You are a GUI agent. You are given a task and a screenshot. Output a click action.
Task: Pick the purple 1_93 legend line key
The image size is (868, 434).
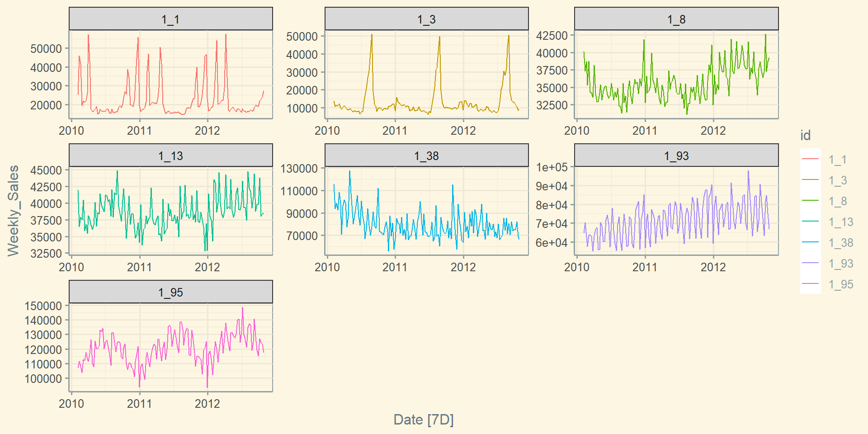(x=810, y=263)
